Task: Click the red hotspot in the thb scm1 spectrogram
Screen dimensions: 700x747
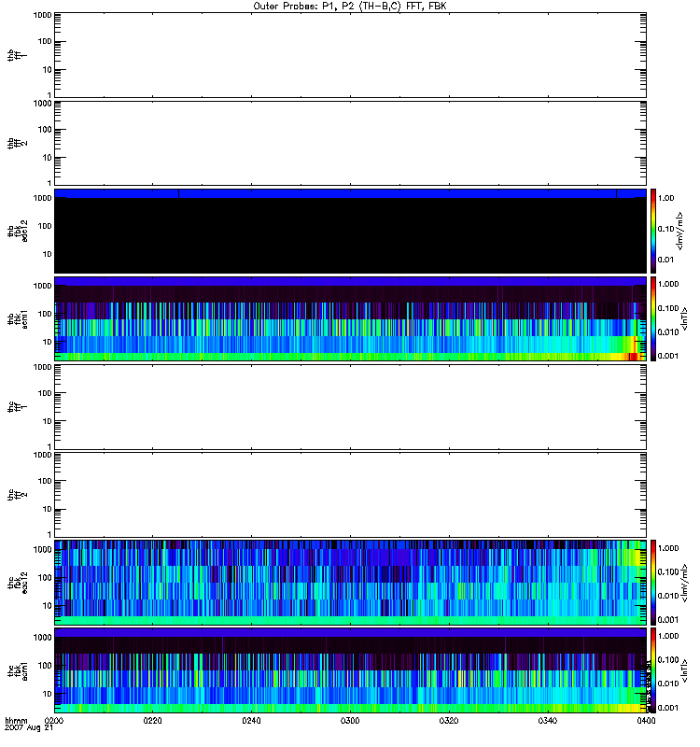Action: (634, 356)
